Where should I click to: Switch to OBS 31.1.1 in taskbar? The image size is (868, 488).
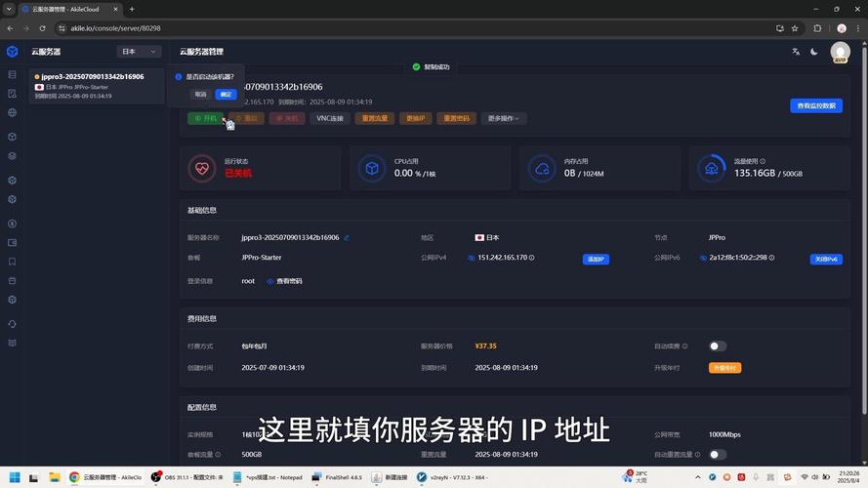(187, 477)
